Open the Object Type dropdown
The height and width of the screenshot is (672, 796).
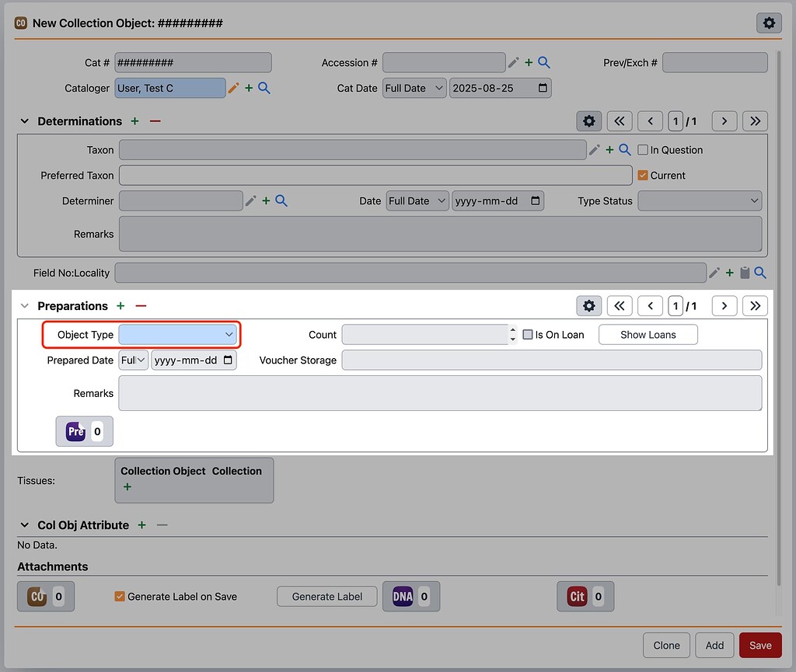178,334
